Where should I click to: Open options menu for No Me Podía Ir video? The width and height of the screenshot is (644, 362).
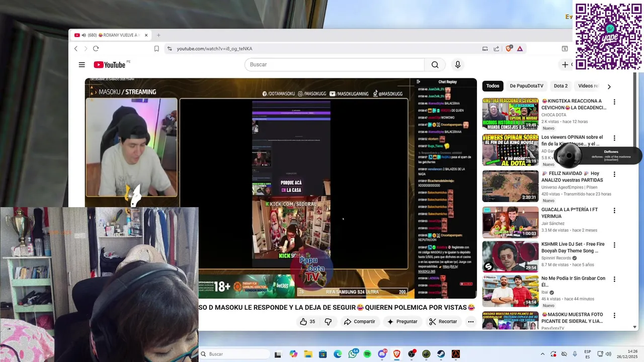pos(614,280)
